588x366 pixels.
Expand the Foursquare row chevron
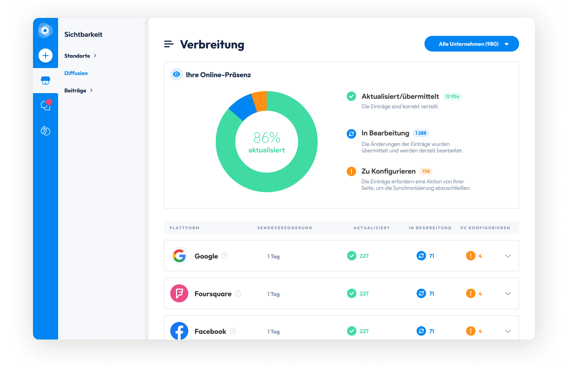pyautogui.click(x=508, y=293)
